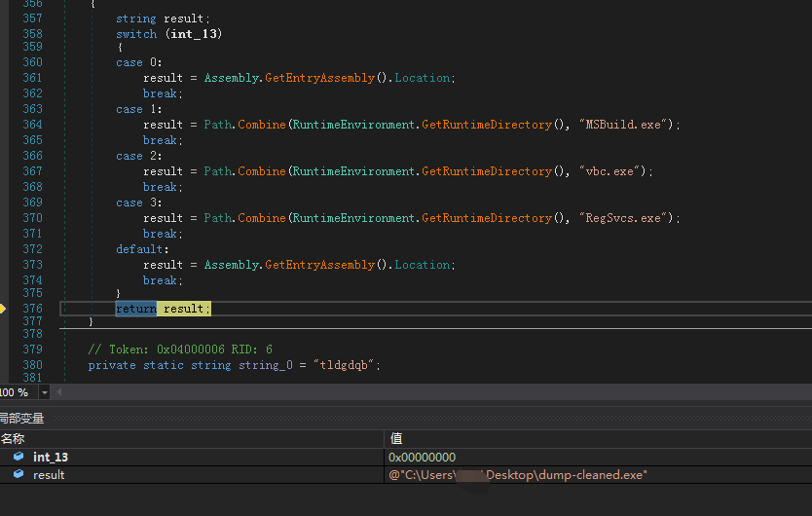Click the 0x00000000 value cell

click(422, 457)
